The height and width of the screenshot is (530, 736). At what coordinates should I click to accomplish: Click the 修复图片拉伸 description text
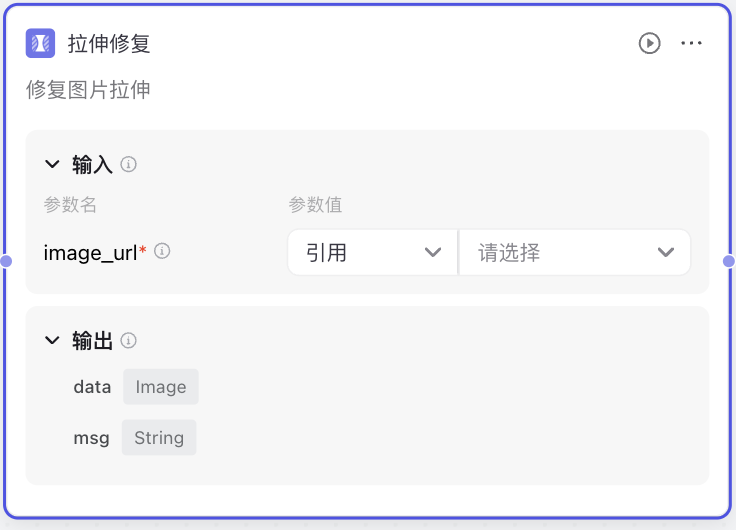pyautogui.click(x=88, y=90)
